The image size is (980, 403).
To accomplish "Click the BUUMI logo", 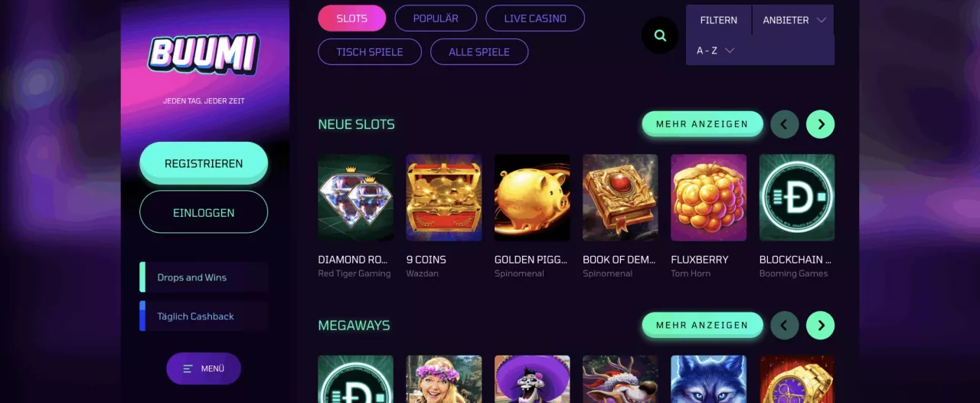I will click(x=204, y=54).
